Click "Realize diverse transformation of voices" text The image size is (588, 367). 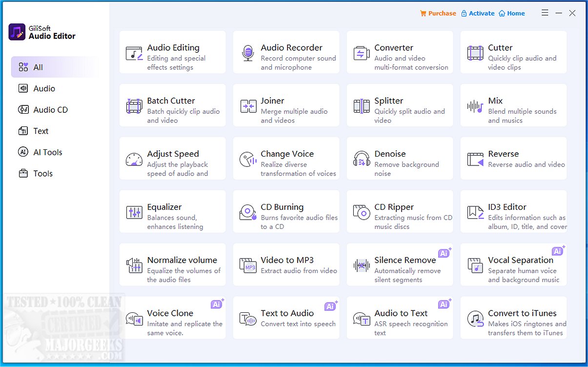coord(298,169)
